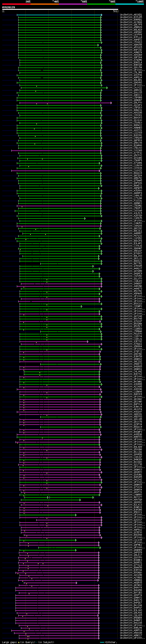Click the orange ~40% identity legend segment
This screenshot has width=146, height=644.
(45, 4)
